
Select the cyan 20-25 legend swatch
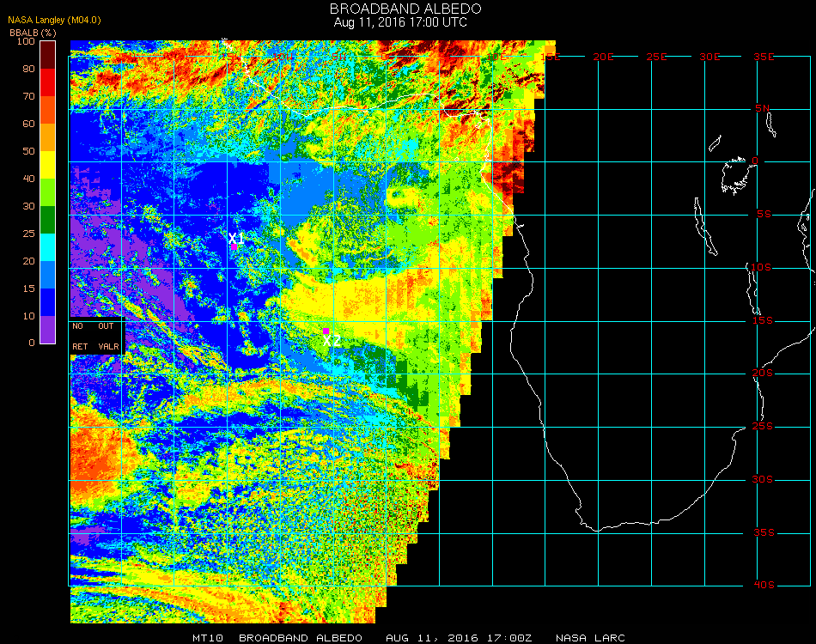(x=48, y=247)
